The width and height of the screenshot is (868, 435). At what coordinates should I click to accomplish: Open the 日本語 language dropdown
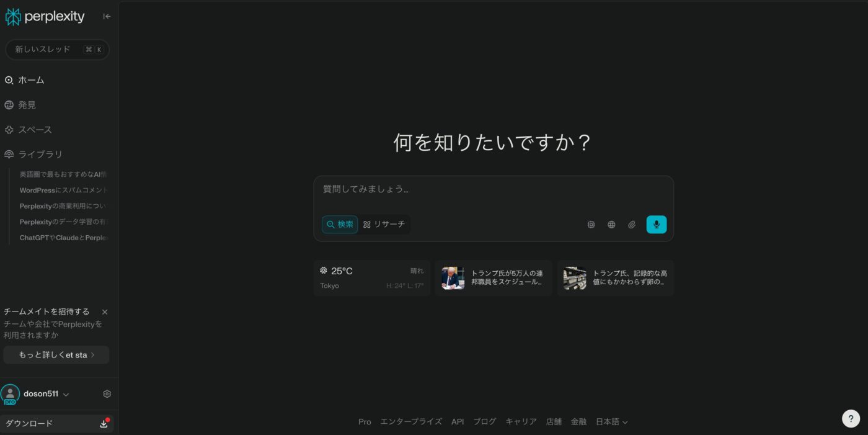click(611, 422)
